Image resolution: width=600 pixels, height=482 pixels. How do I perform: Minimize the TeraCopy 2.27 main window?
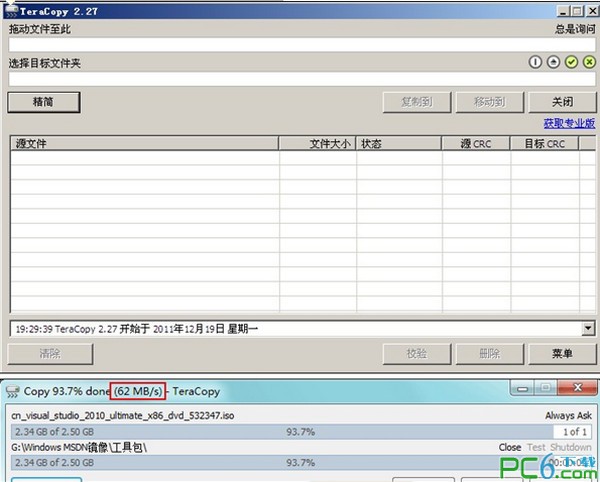(x=563, y=11)
